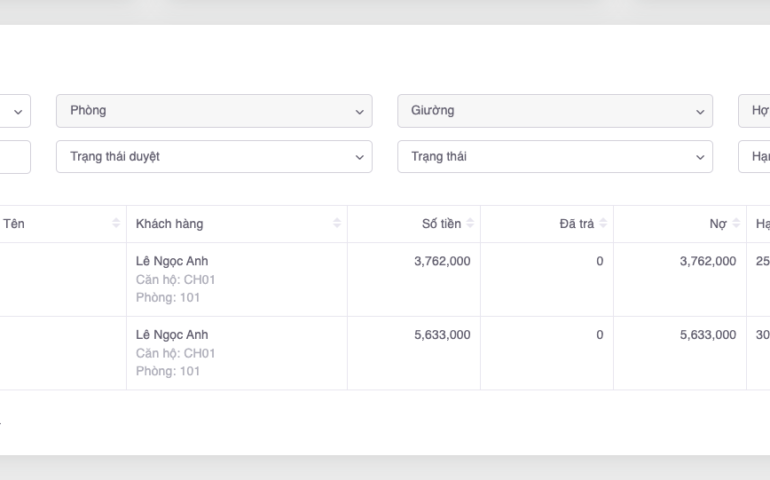Select second Lê Ngọc Anh customer row
The width and height of the screenshot is (770, 480).
tap(172, 335)
